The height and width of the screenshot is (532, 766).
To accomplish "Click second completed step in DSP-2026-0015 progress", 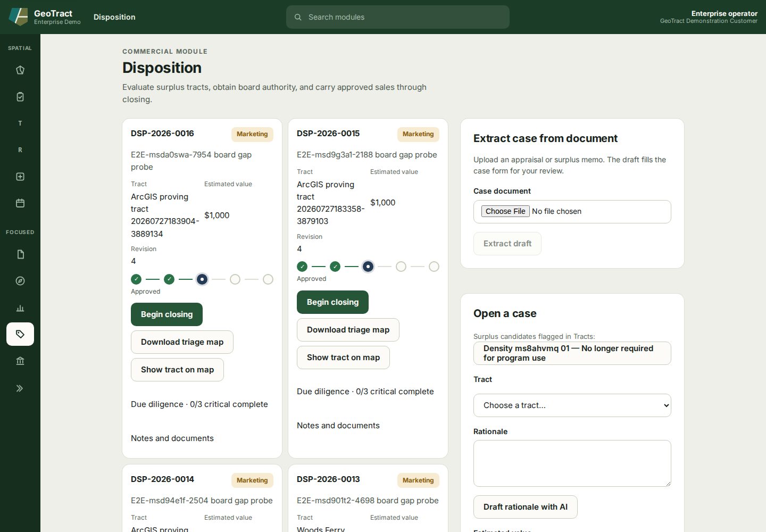I will tap(335, 267).
